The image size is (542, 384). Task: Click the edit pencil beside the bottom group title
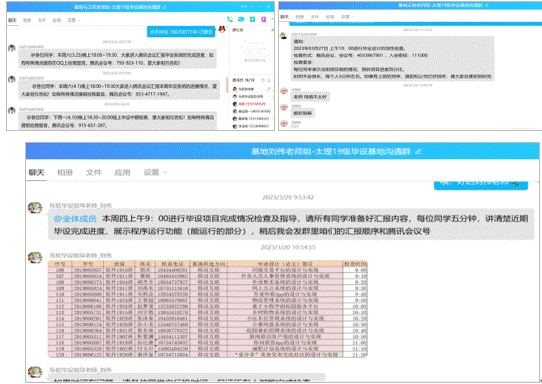418,151
